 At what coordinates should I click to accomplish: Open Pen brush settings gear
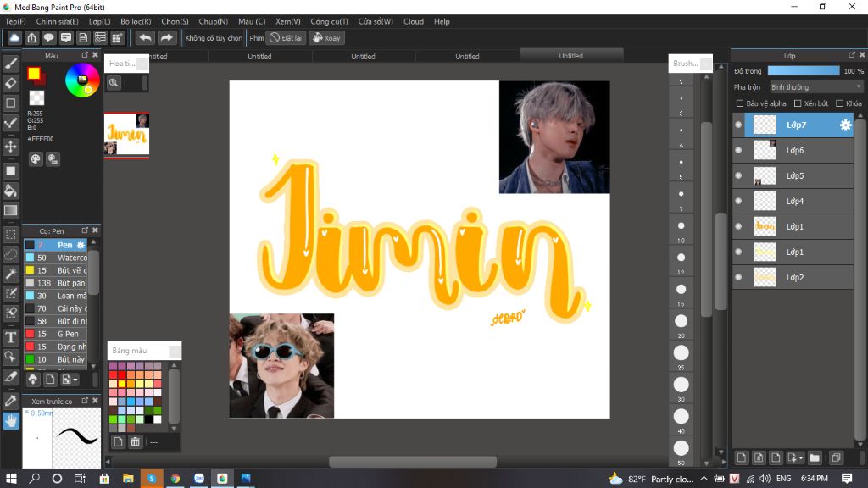pyautogui.click(x=81, y=245)
